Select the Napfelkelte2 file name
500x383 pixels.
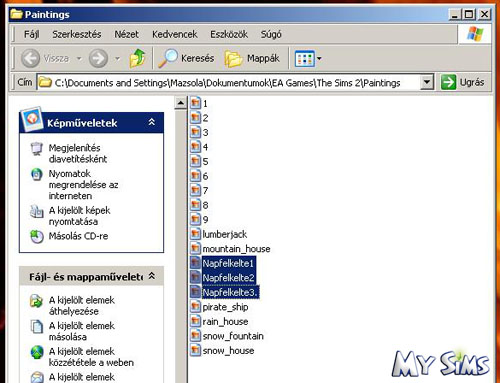(x=229, y=278)
